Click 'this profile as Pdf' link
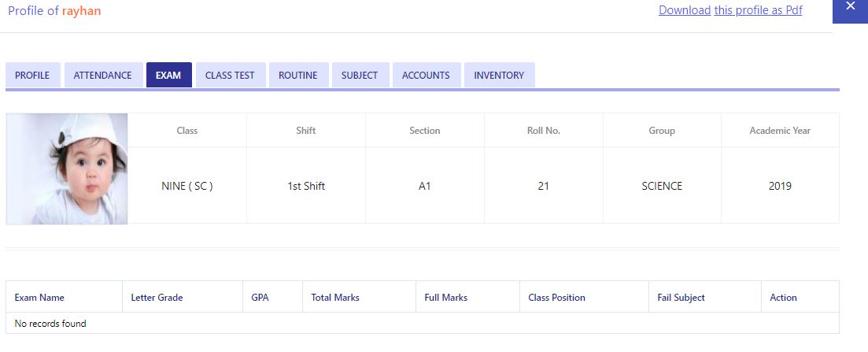Viewport: 868px width, 352px height. (x=758, y=10)
